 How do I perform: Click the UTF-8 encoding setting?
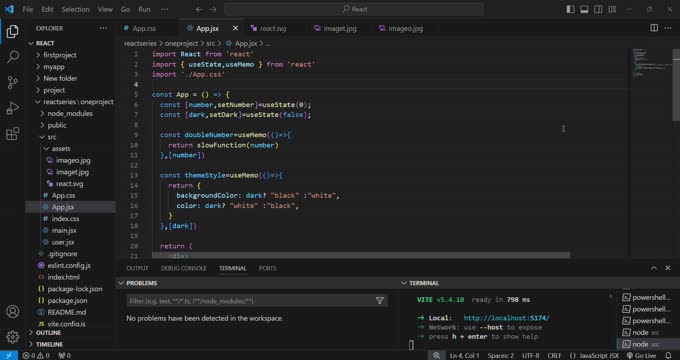point(530,356)
